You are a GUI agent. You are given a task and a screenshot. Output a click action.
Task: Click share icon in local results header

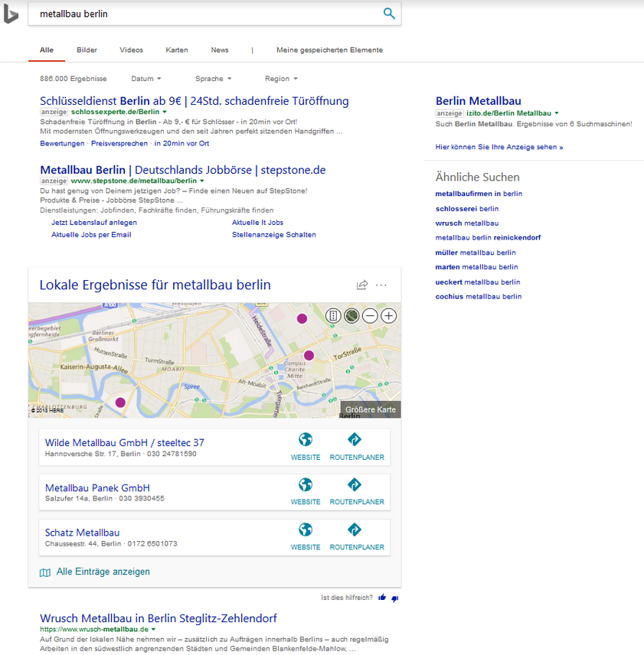[362, 285]
